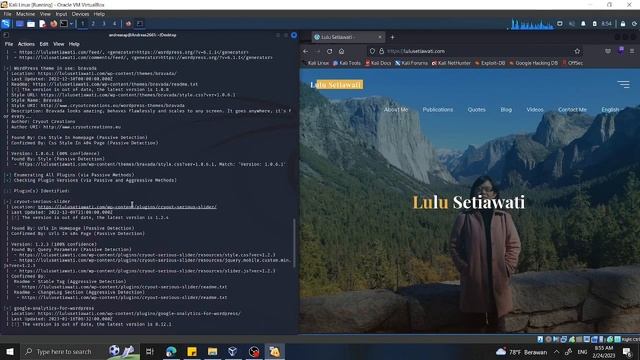The width and height of the screenshot is (640, 360).
Task: Click the notification bell in the Kali panel
Action: click(x=583, y=24)
